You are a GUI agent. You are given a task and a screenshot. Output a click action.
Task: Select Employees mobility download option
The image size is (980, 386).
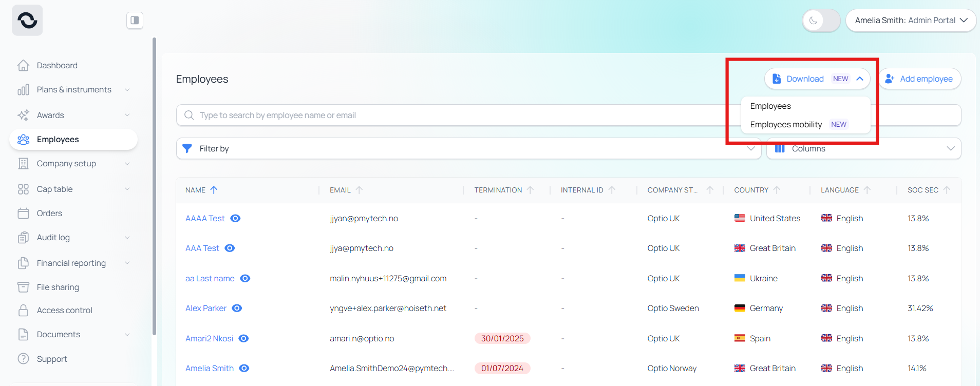coord(786,125)
